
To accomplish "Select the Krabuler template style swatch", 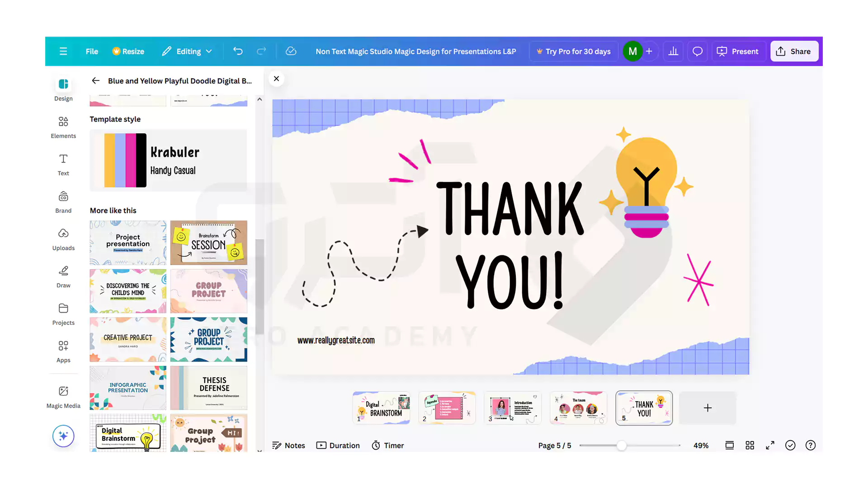I will coord(168,160).
